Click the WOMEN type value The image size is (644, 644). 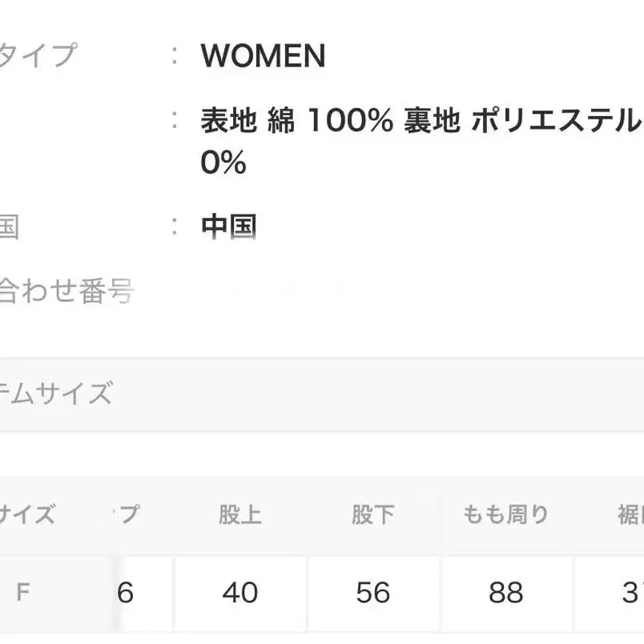click(263, 56)
